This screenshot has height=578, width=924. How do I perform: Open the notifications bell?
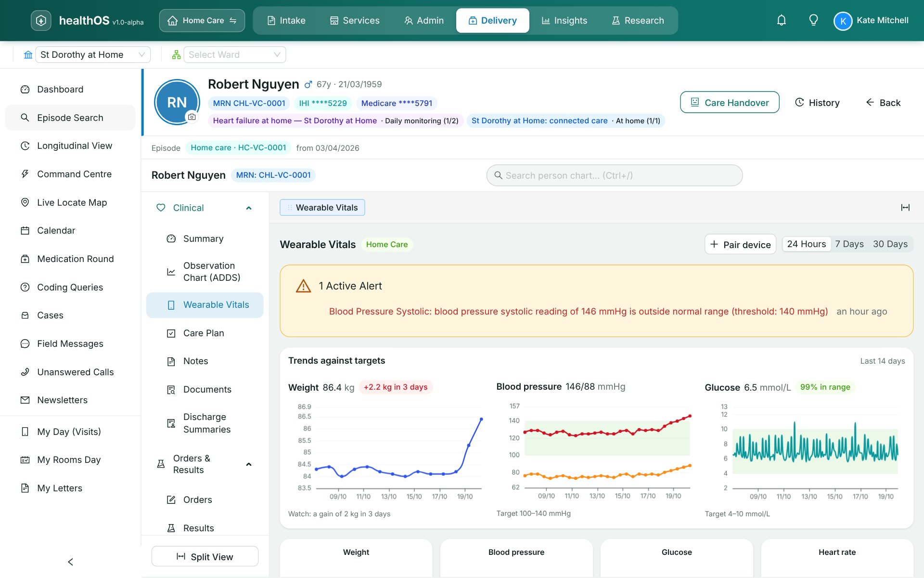coord(781,20)
